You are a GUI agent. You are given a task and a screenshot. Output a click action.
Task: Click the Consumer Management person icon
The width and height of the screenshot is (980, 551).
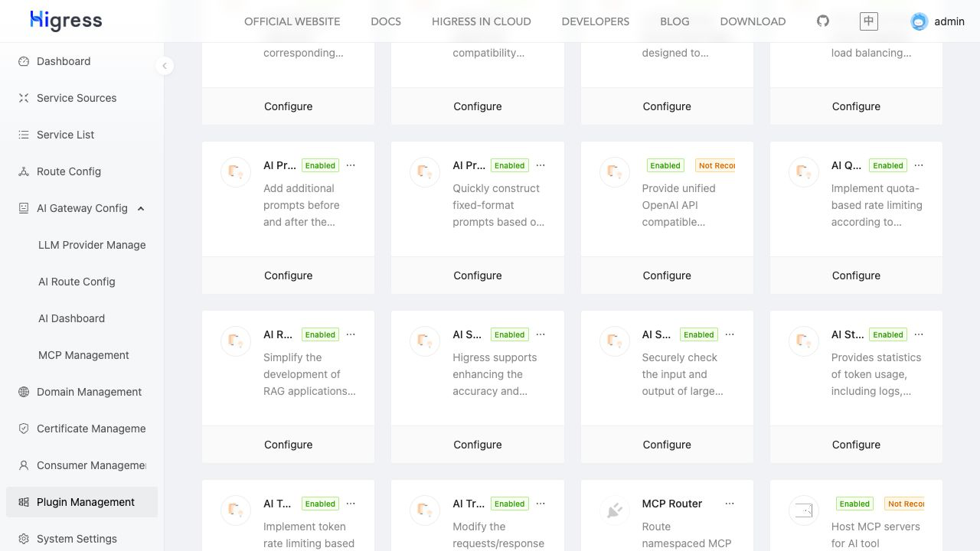[24, 465]
